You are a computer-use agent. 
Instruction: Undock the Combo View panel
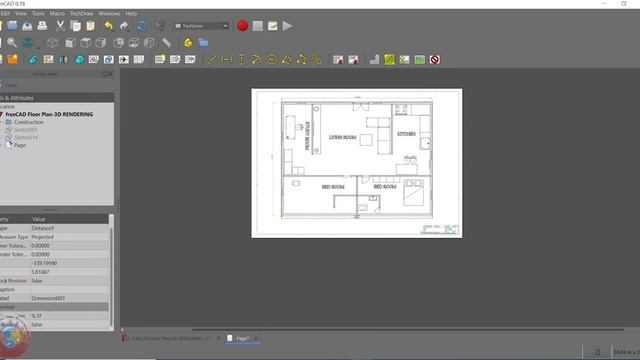[104, 74]
